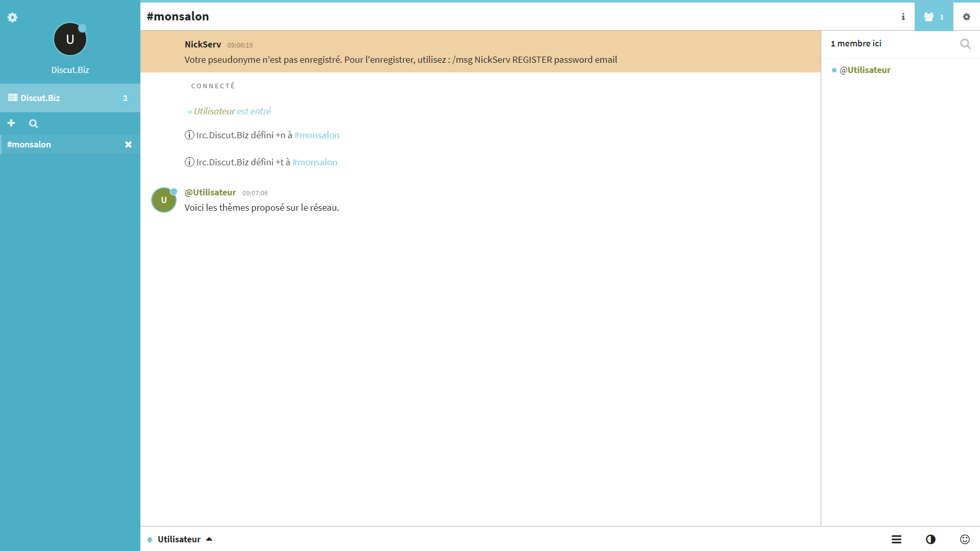Select the #monsalon channel in sidebar

[x=29, y=144]
